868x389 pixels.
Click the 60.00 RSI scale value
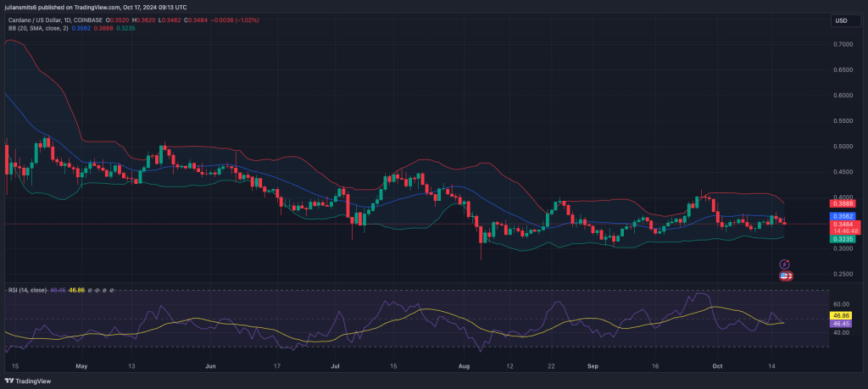840,304
